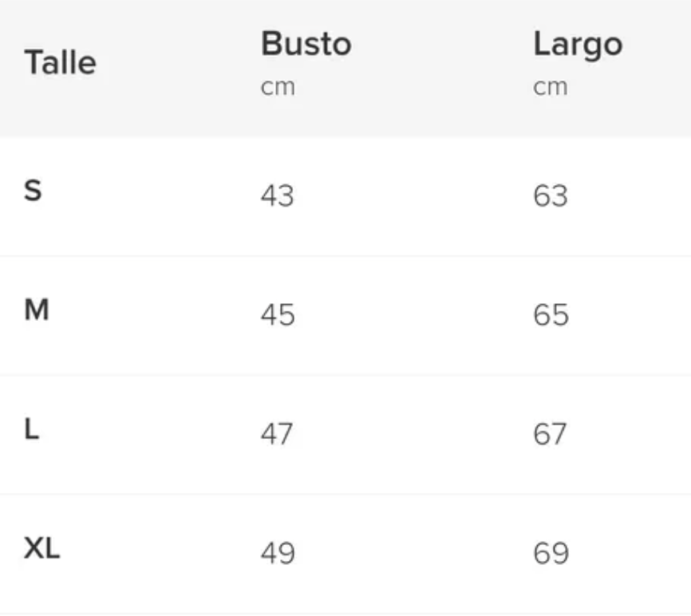Click Largo value 67 for L
This screenshot has width=691, height=616.
point(550,434)
